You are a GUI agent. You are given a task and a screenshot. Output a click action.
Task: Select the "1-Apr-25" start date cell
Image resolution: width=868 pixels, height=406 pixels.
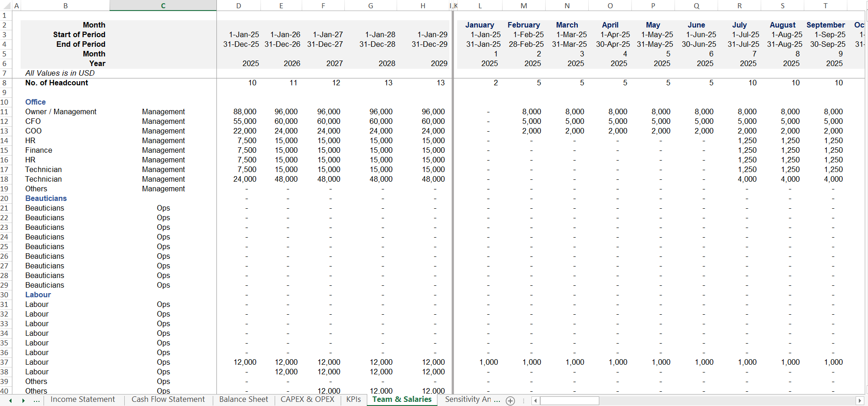click(x=615, y=35)
